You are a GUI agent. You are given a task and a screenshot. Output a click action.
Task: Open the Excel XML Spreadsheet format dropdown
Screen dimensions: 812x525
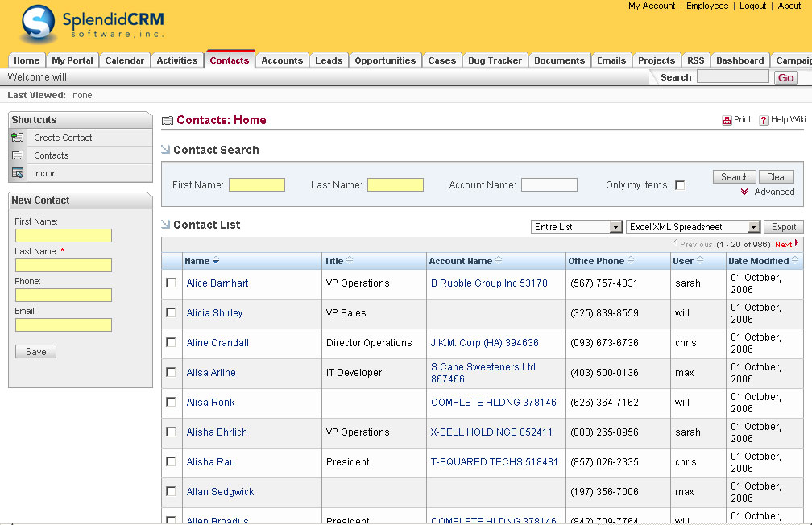click(x=693, y=227)
